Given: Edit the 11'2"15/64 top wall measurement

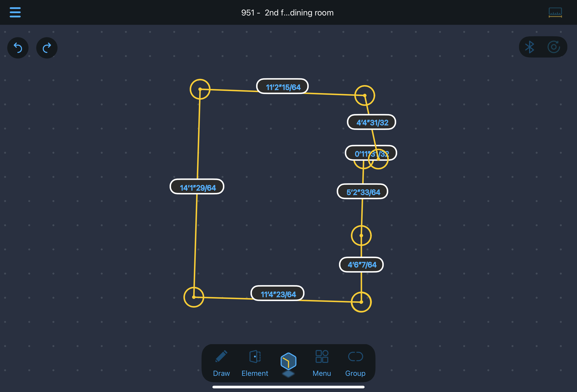Looking at the screenshot, I should click(x=282, y=87).
